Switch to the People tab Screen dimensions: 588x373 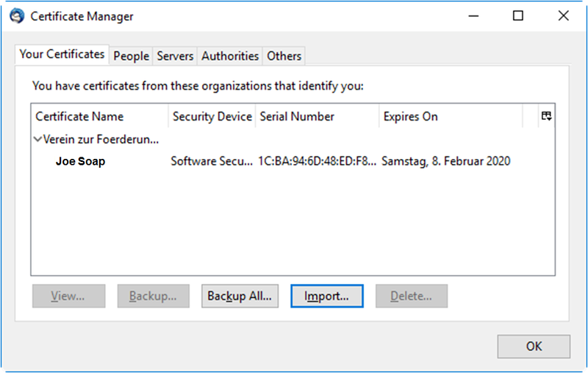131,56
